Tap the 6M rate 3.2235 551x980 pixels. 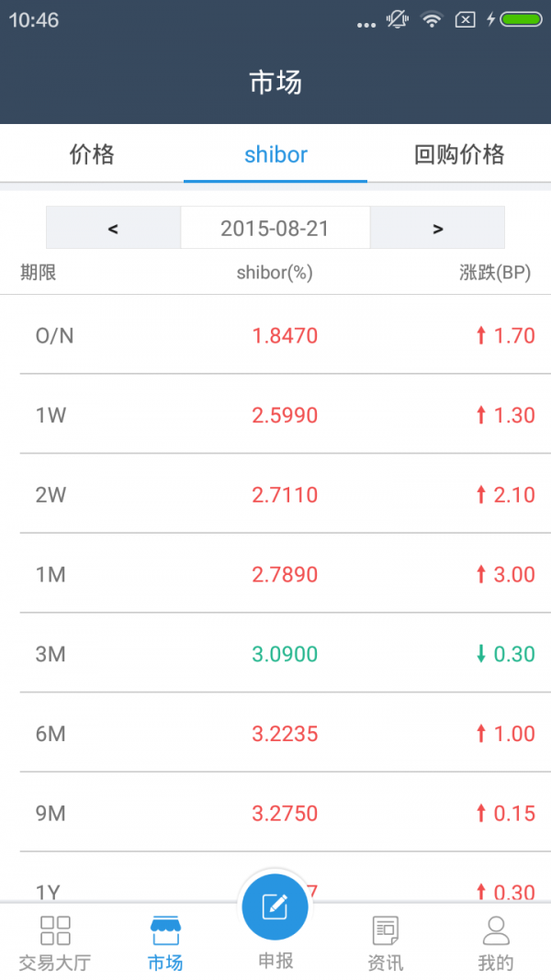pos(285,734)
